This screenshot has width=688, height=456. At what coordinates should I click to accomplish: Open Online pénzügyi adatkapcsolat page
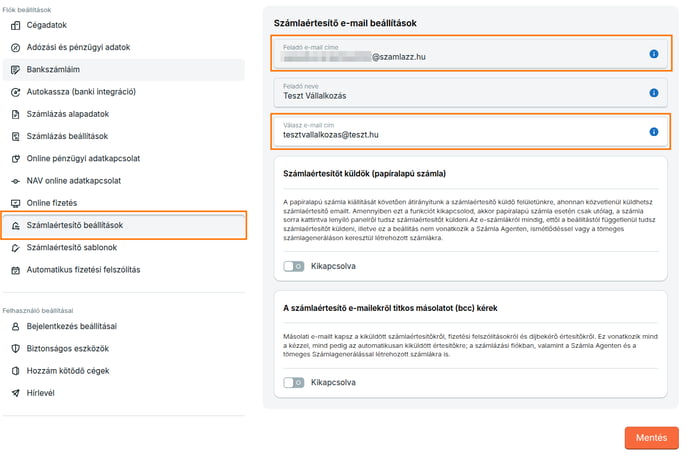[123, 159]
